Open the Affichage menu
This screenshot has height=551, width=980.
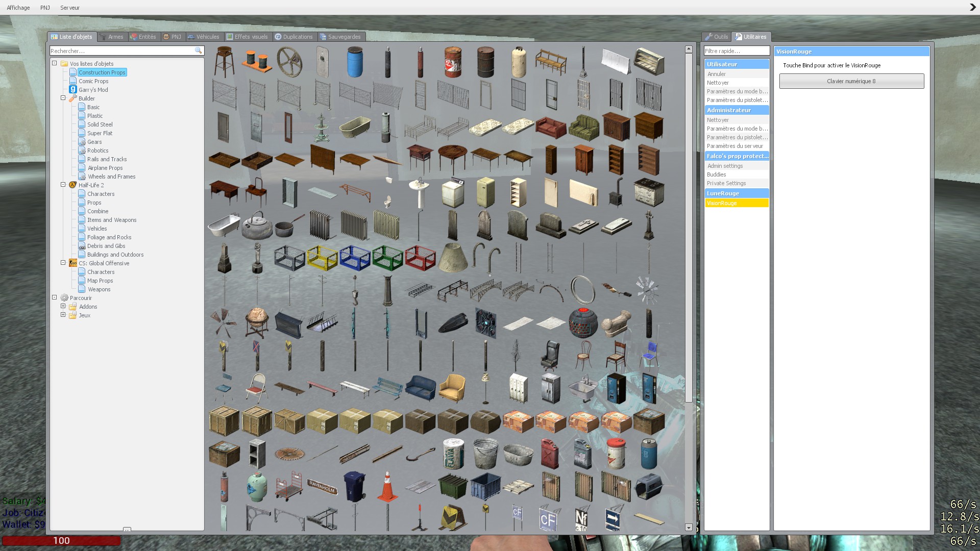tap(18, 8)
